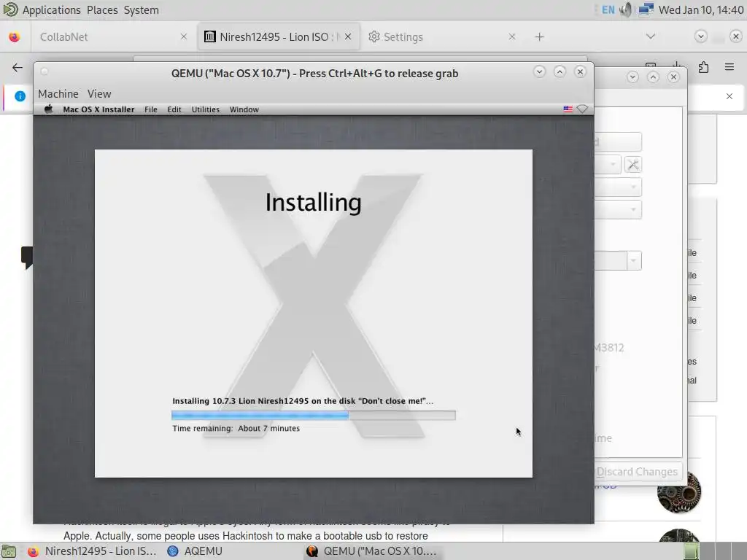
Task: Open the File menu in the installer
Action: point(151,109)
